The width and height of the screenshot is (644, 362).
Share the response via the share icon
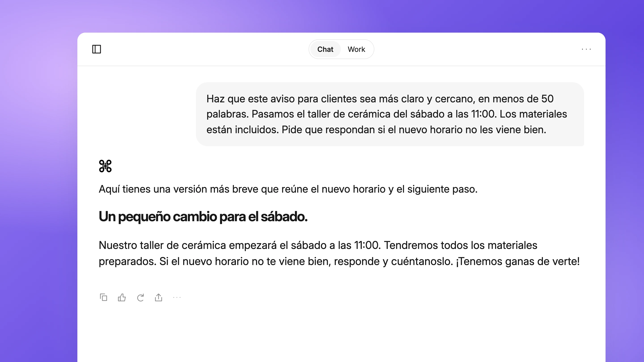tap(159, 297)
